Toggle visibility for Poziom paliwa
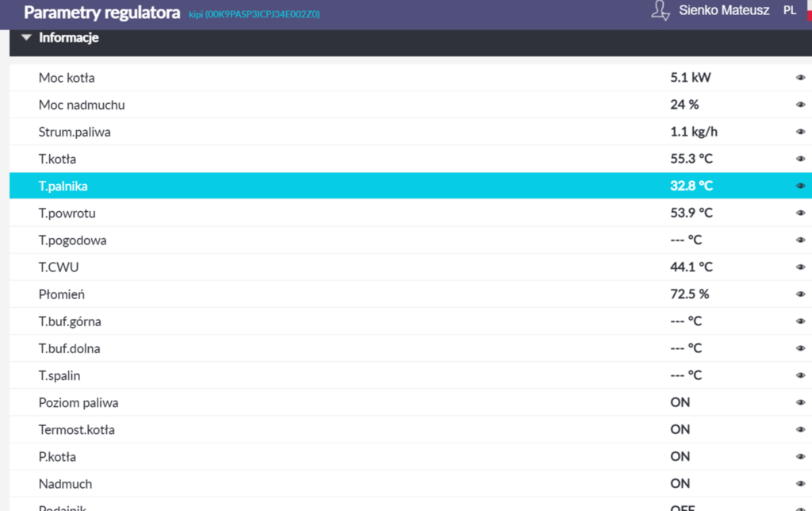This screenshot has height=511, width=812. click(x=800, y=402)
